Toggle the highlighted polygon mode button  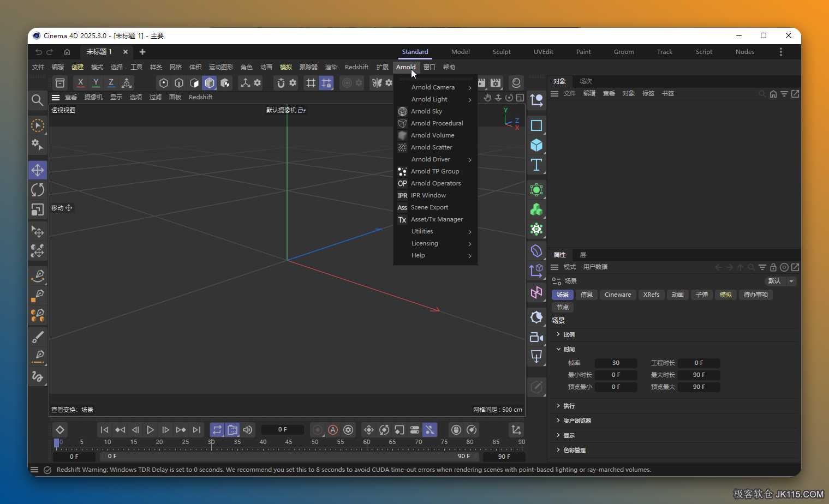coord(210,83)
